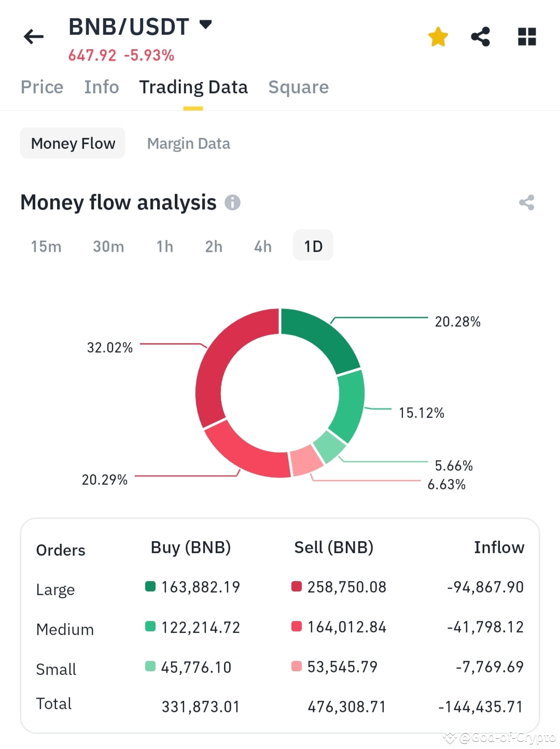Click the Large buy orders green indicator
The width and height of the screenshot is (560, 749).
point(150,586)
